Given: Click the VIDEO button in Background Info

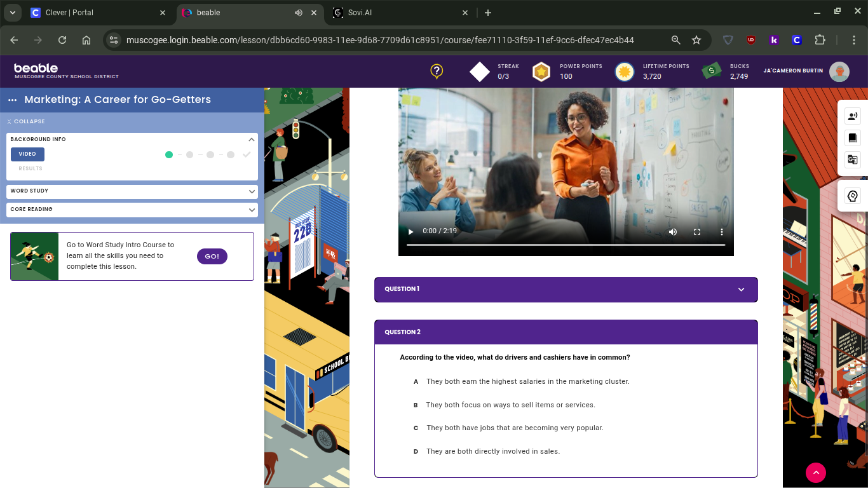Looking at the screenshot, I should tap(27, 154).
